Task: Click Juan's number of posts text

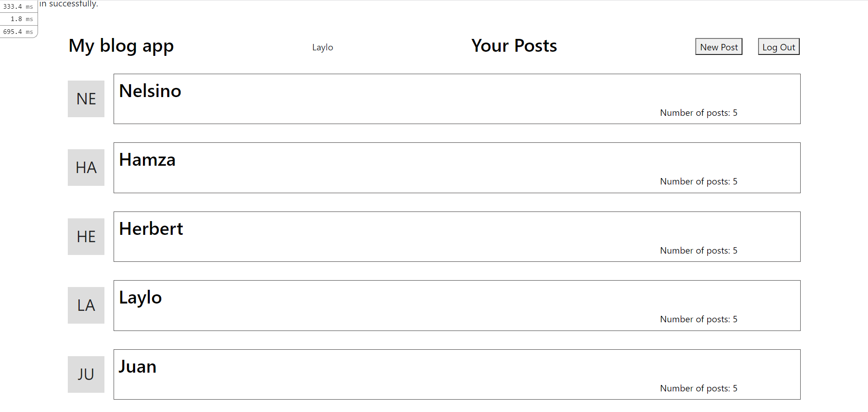Action: click(x=698, y=388)
